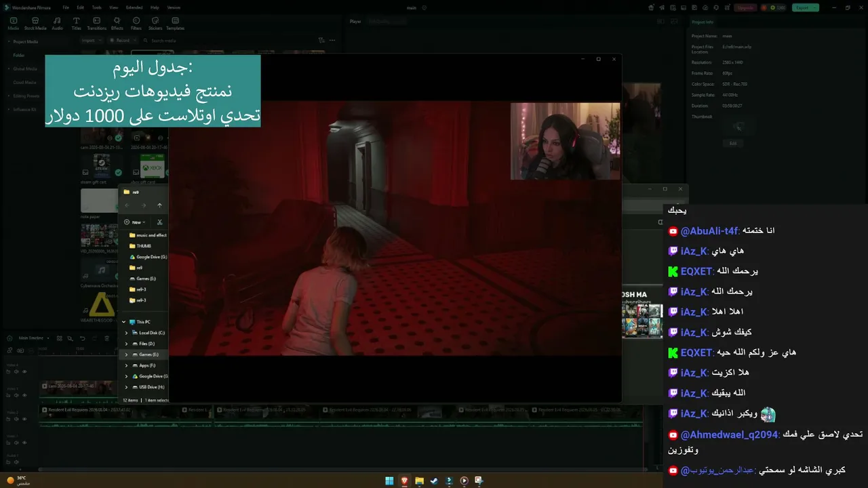The width and height of the screenshot is (868, 488).
Task: Toggle visibility eye of the Video 2 track
Action: coord(25,419)
